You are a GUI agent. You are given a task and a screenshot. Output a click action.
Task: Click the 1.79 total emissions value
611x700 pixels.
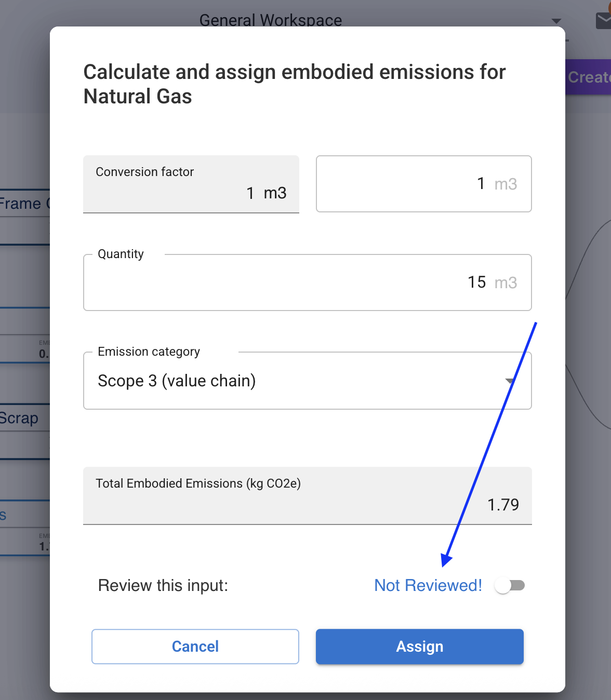coord(503,505)
